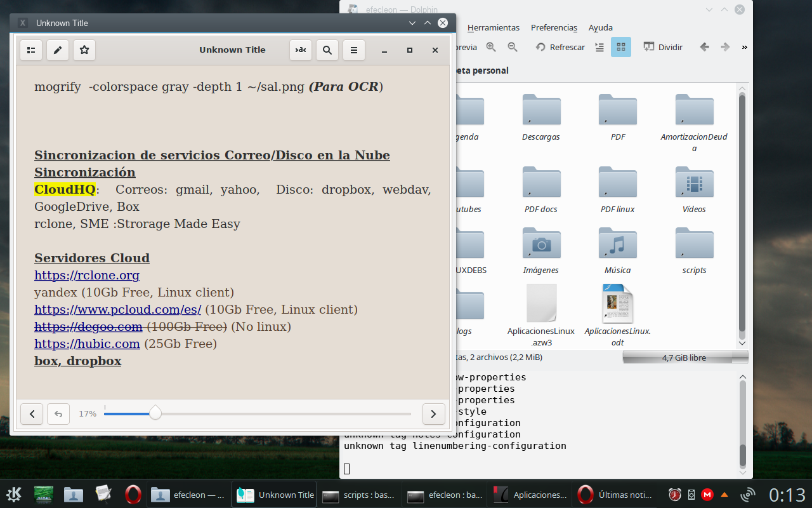
Task: Click the star bookmark icon in reader
Action: (84, 50)
